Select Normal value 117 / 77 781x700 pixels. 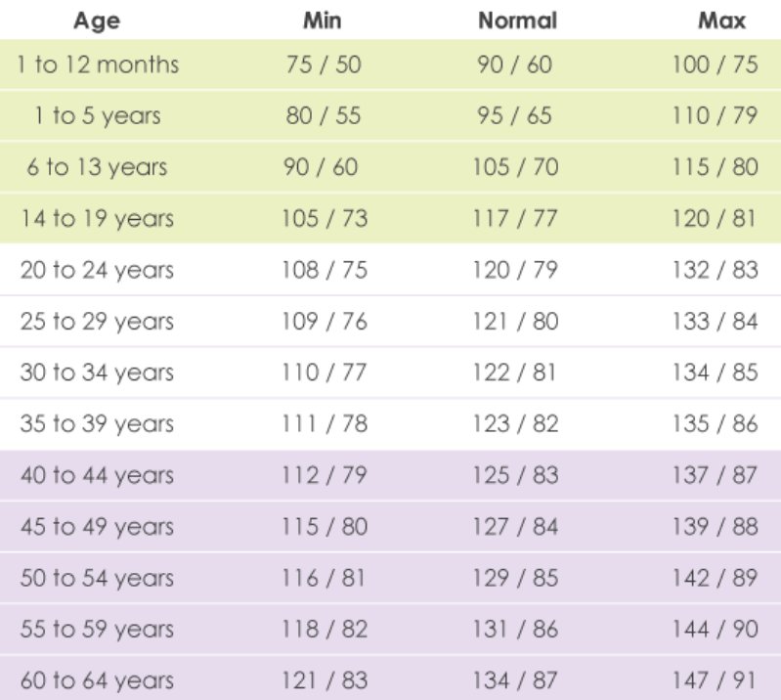518,219
